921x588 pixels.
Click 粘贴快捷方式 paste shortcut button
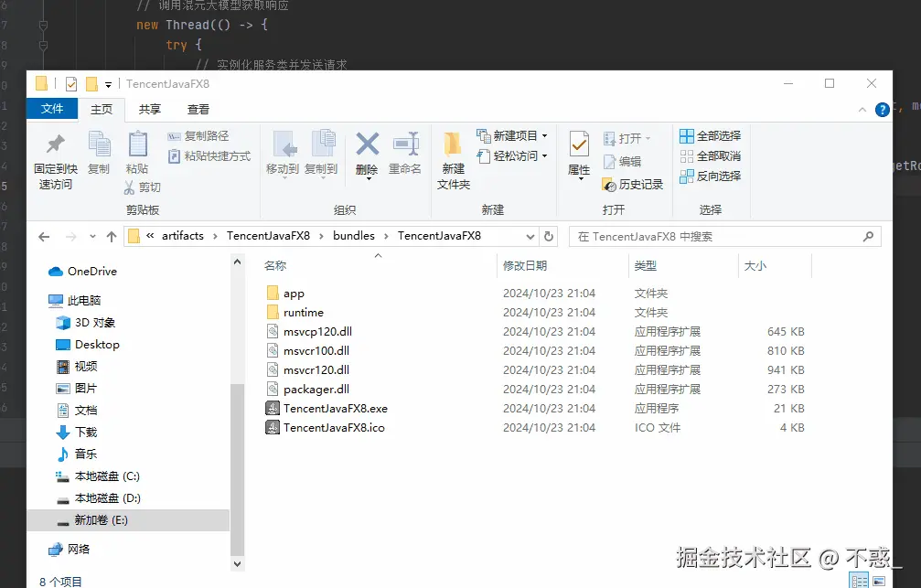click(x=209, y=156)
